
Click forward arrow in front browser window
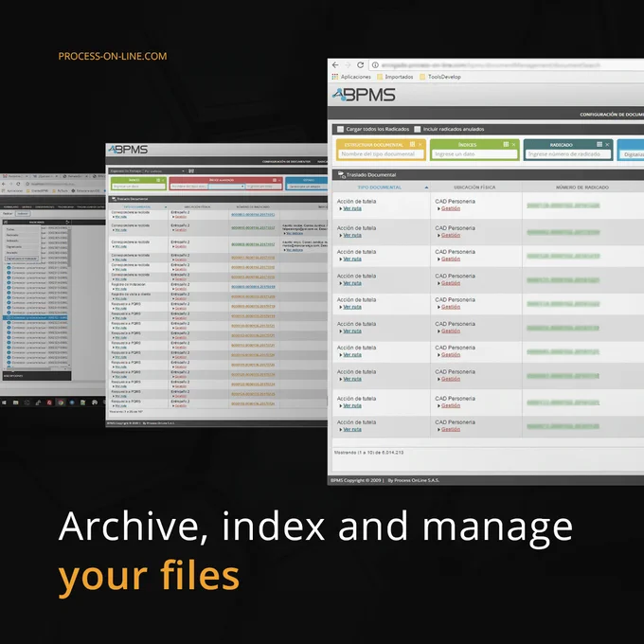(x=348, y=65)
